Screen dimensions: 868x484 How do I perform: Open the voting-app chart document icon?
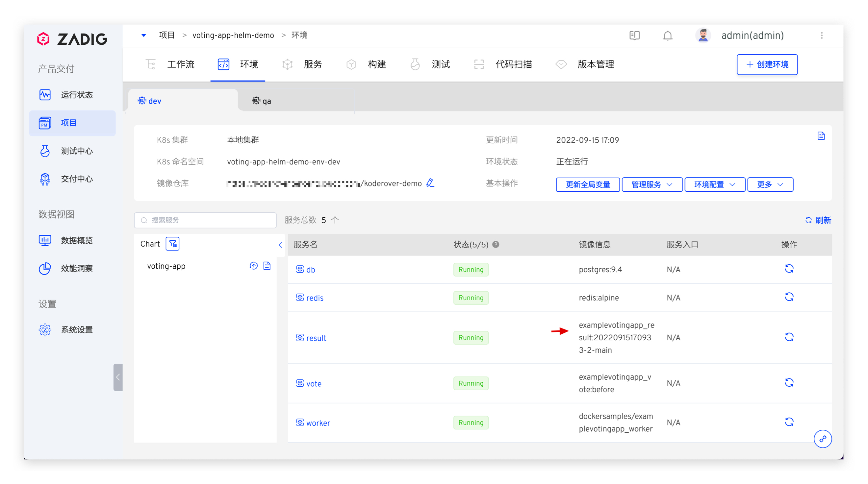(267, 266)
